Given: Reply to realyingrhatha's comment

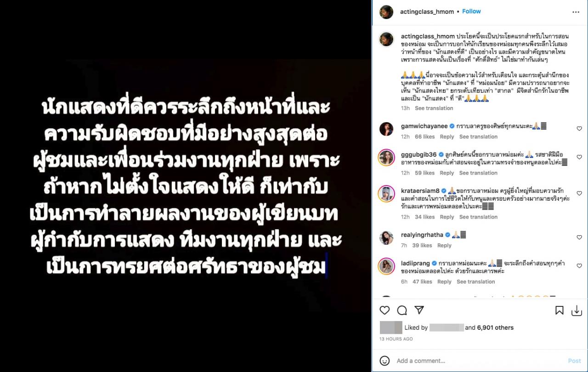Looking at the screenshot, I should [x=444, y=246].
